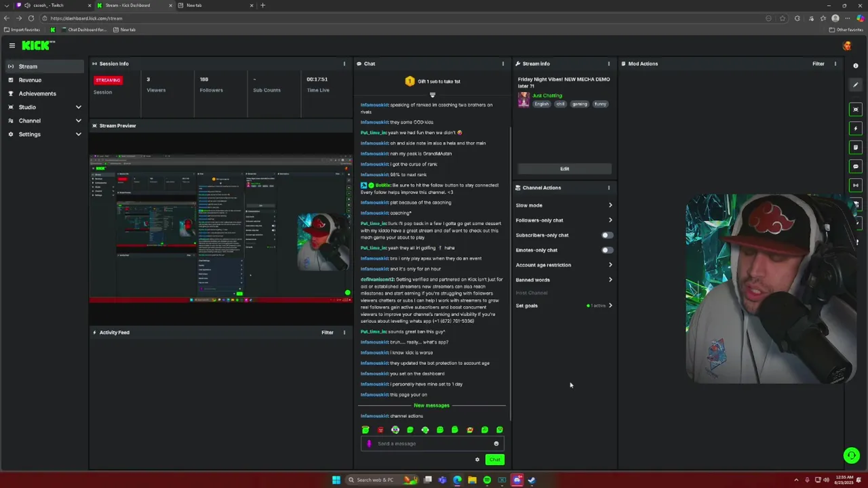Open Chat panel options menu

point(502,64)
